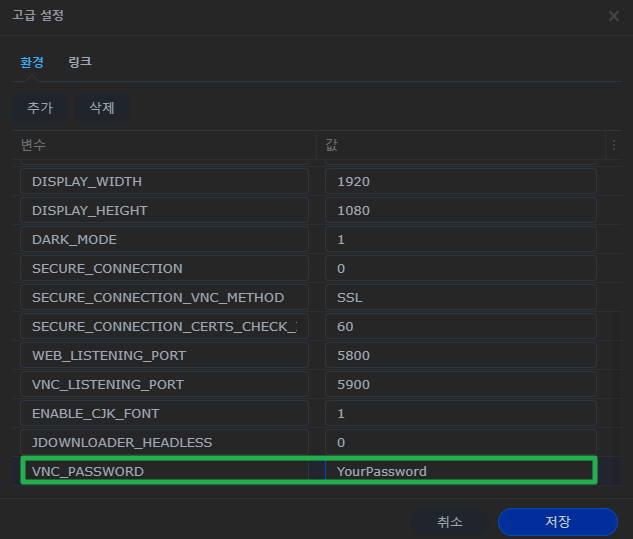
Task: Click the 값 column header
Action: coord(460,145)
